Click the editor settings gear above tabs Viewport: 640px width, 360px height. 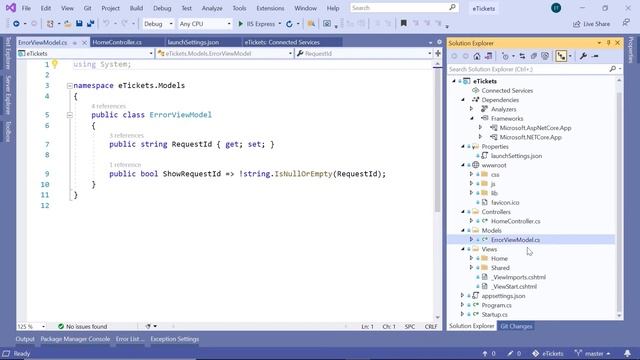coord(439,42)
